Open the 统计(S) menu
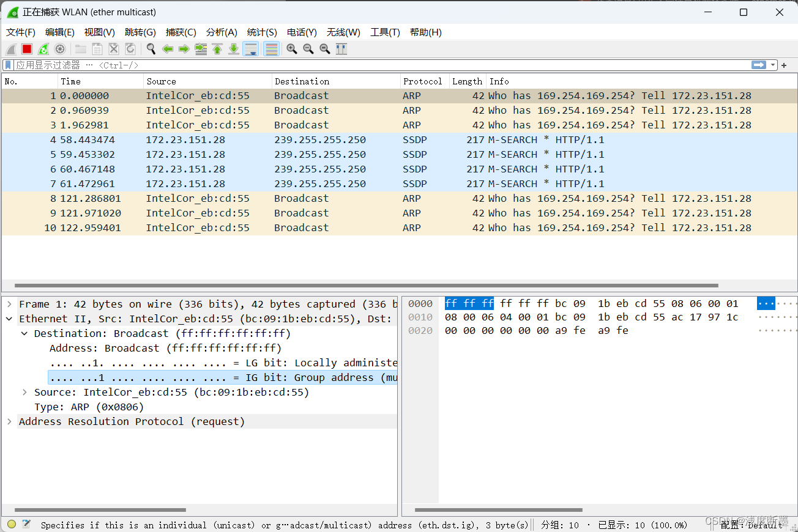The image size is (798, 532). [x=262, y=32]
